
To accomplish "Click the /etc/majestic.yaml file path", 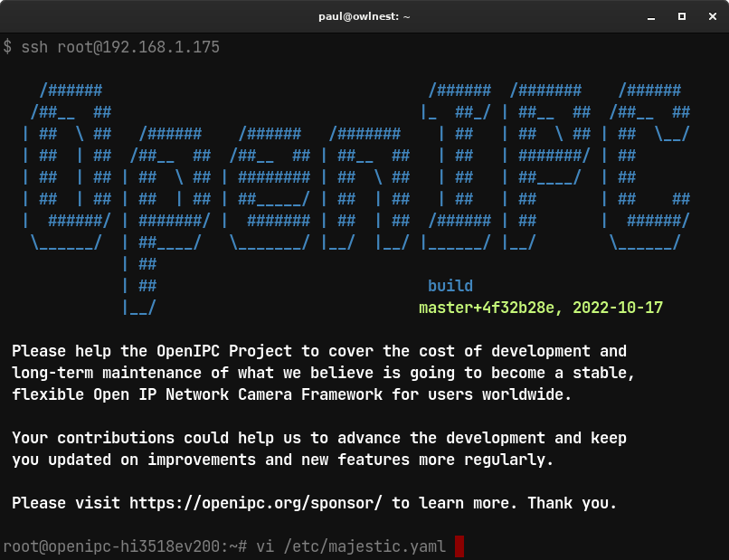I will [364, 546].
